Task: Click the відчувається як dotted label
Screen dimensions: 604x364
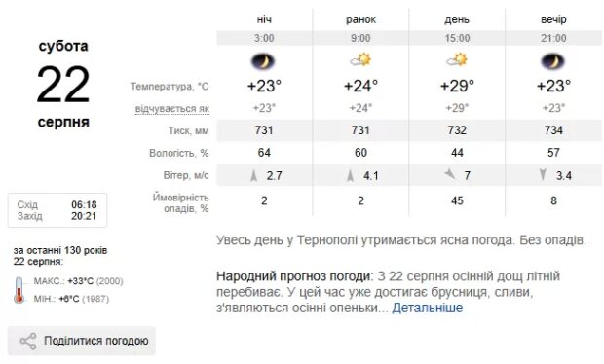Action: pos(172,109)
